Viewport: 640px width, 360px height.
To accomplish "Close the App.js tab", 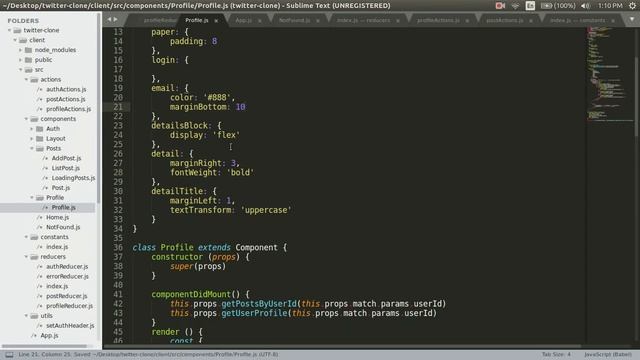I will click(x=260, y=20).
